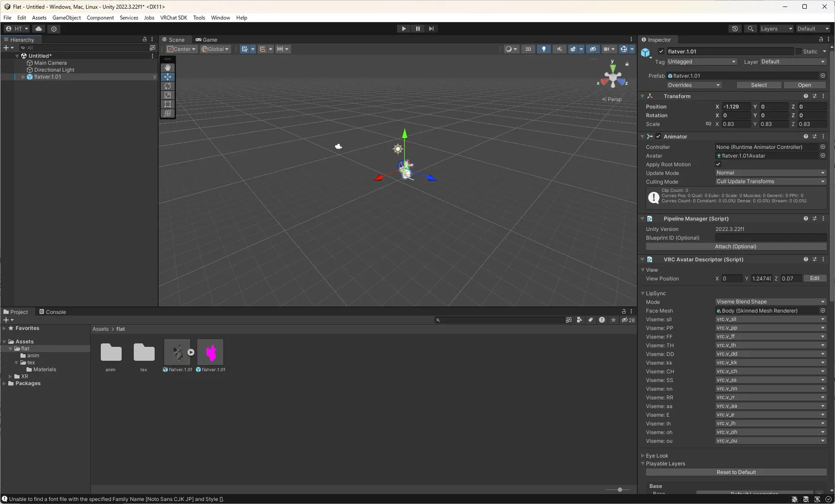The height and width of the screenshot is (504, 835).
Task: Click the prefab Open button
Action: [804, 85]
